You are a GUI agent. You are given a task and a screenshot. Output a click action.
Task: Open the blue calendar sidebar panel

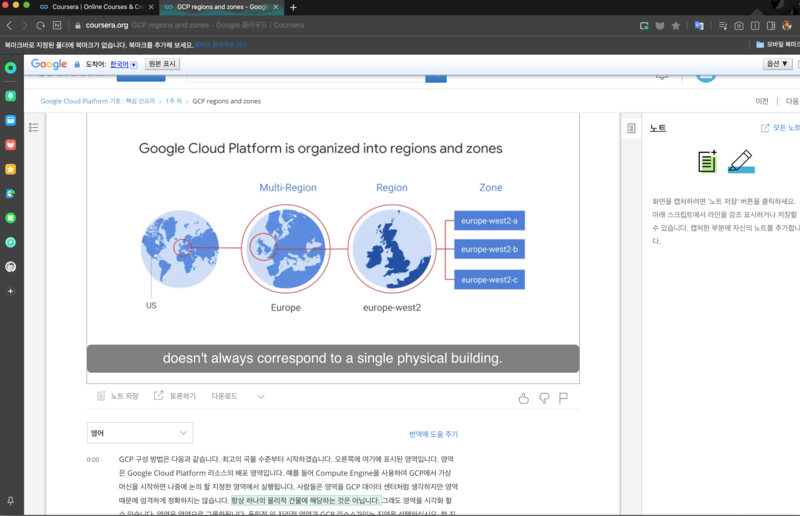point(10,120)
